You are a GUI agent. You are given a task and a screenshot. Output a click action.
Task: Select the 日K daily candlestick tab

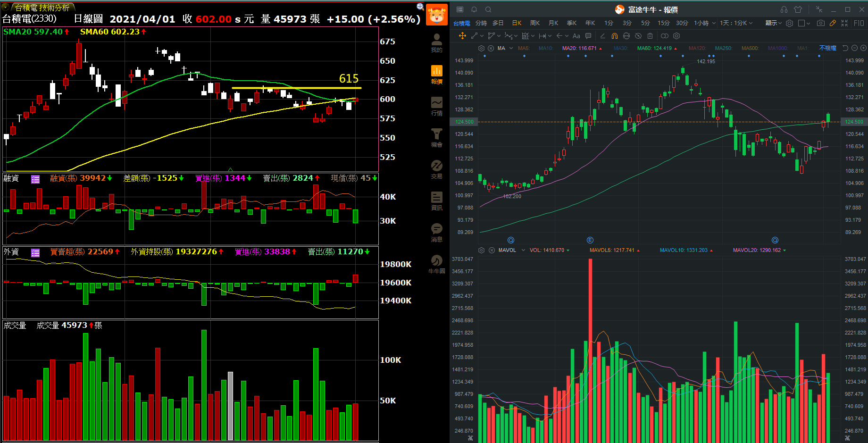click(517, 23)
